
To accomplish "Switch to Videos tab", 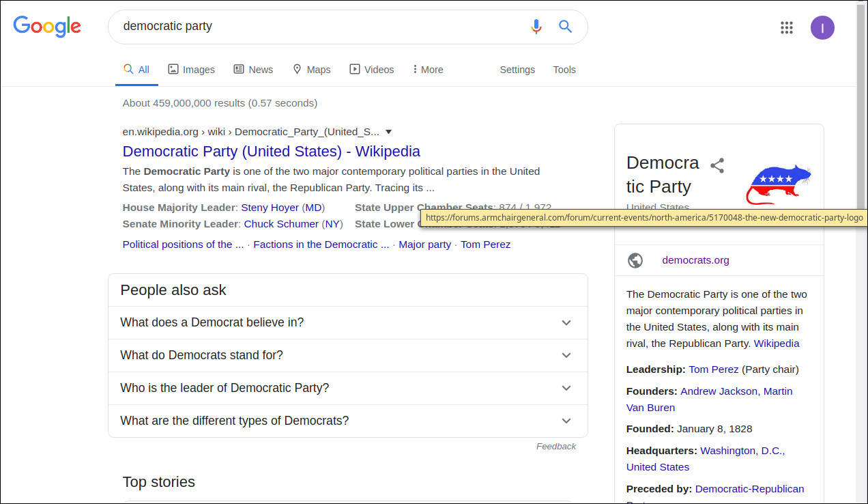I will click(371, 70).
